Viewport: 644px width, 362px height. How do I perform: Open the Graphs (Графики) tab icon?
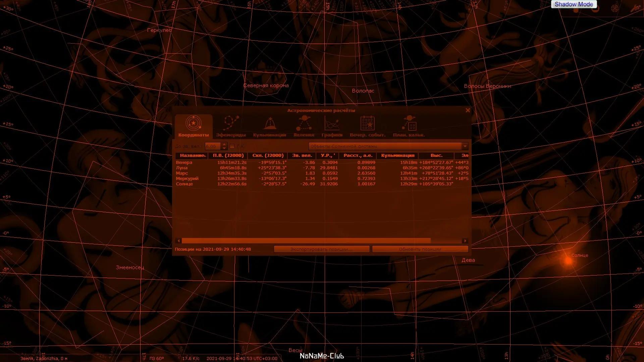(332, 123)
